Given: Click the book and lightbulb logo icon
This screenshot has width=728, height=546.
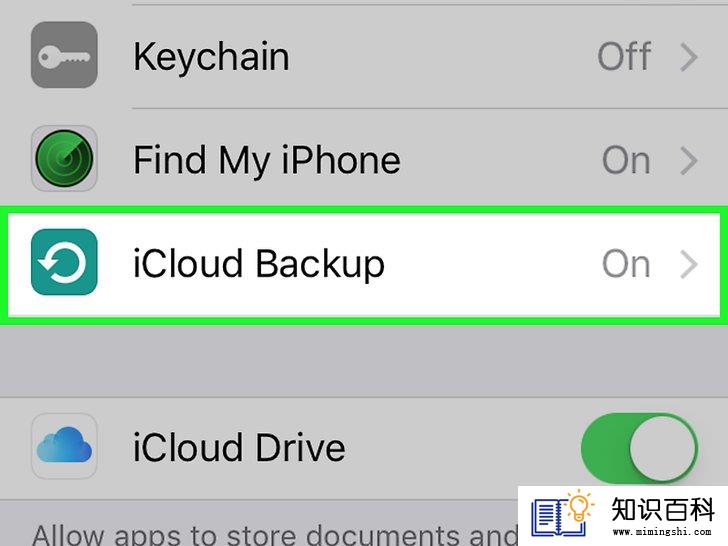Looking at the screenshot, I should coord(563,513).
